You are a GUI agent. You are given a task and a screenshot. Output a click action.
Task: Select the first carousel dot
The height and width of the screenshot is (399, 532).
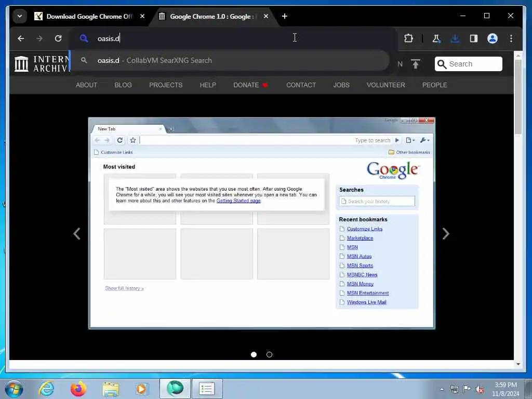[x=254, y=354]
